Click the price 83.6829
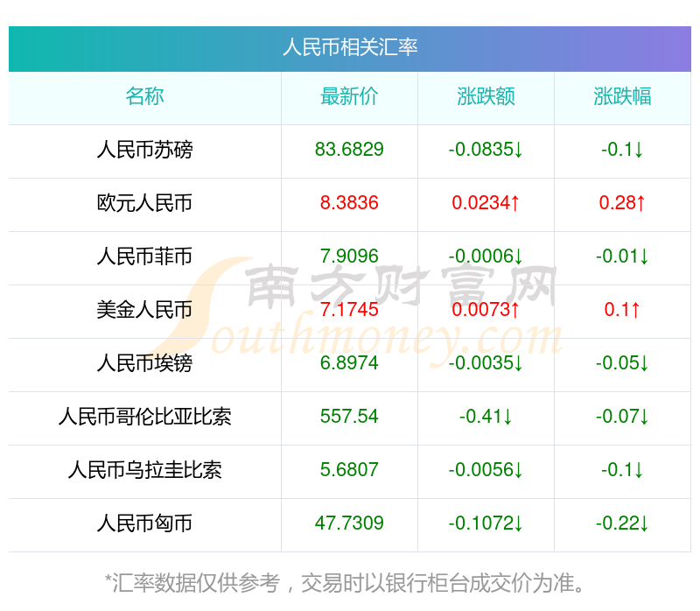Viewport: 700px width, 611px height. click(x=349, y=150)
